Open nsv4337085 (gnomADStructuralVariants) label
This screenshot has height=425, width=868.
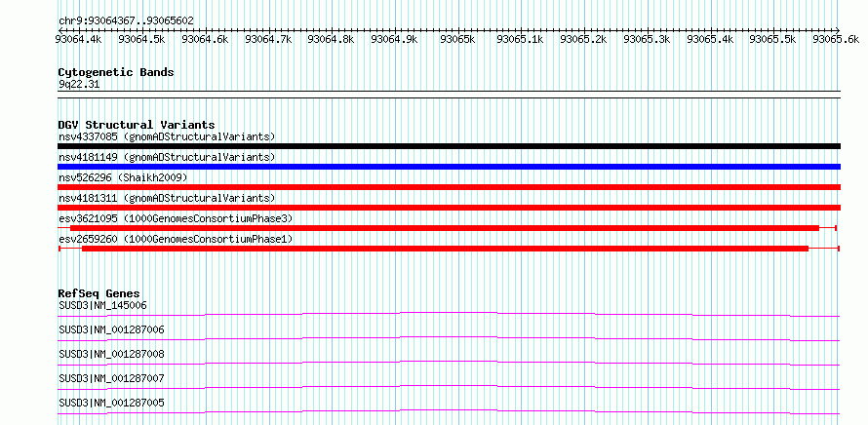[x=167, y=136]
